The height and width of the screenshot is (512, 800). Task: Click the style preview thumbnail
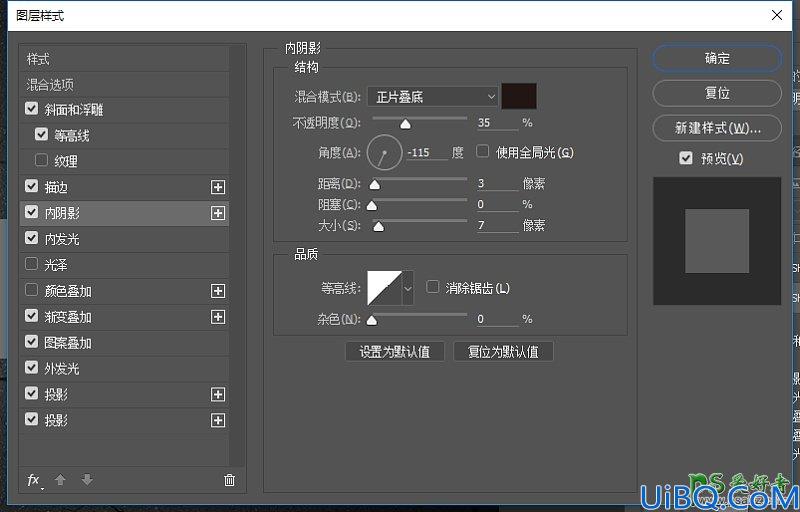[717, 241]
